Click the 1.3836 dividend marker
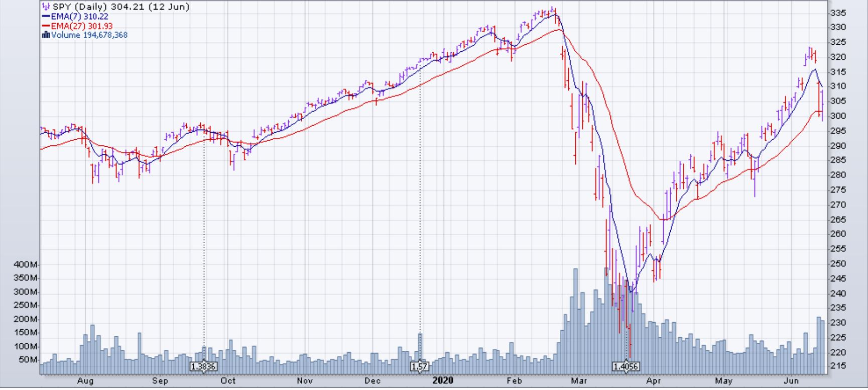 click(203, 367)
